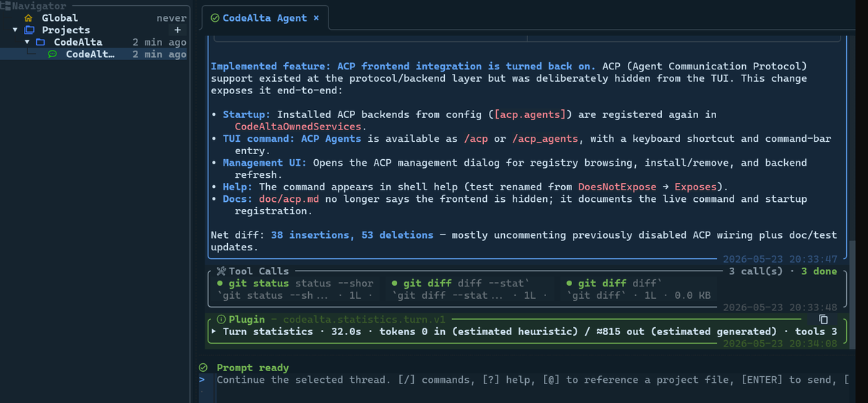The image size is (868, 403).
Task: Click the '3 call(s)' count text
Action: (x=756, y=271)
